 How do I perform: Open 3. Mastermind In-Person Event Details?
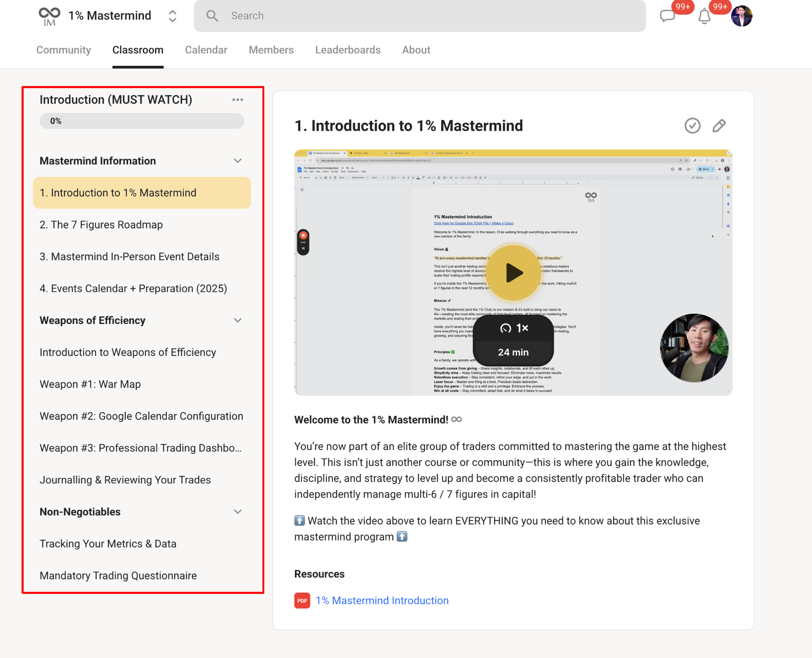[x=142, y=257]
